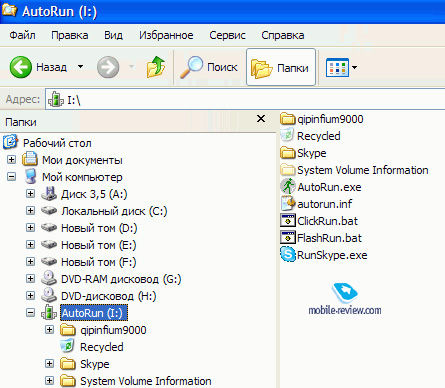The height and width of the screenshot is (388, 445).
Task: Select Мой компьютер icon in tree
Action: point(31,176)
